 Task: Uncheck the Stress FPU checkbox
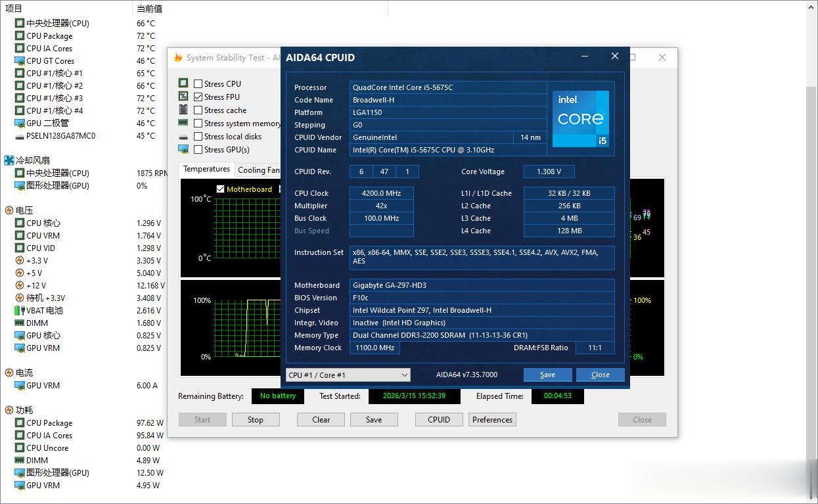(198, 97)
